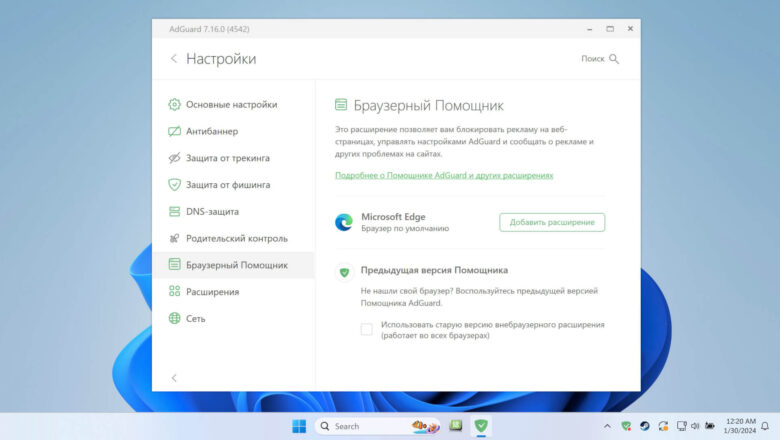
Task: Click the Антибаннер crossed banner icon
Action: (174, 131)
